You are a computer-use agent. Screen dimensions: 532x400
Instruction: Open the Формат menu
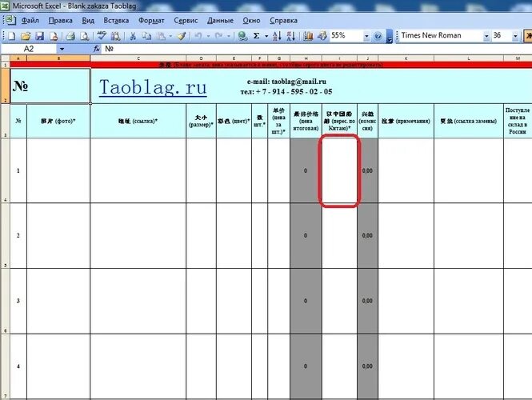(x=151, y=21)
